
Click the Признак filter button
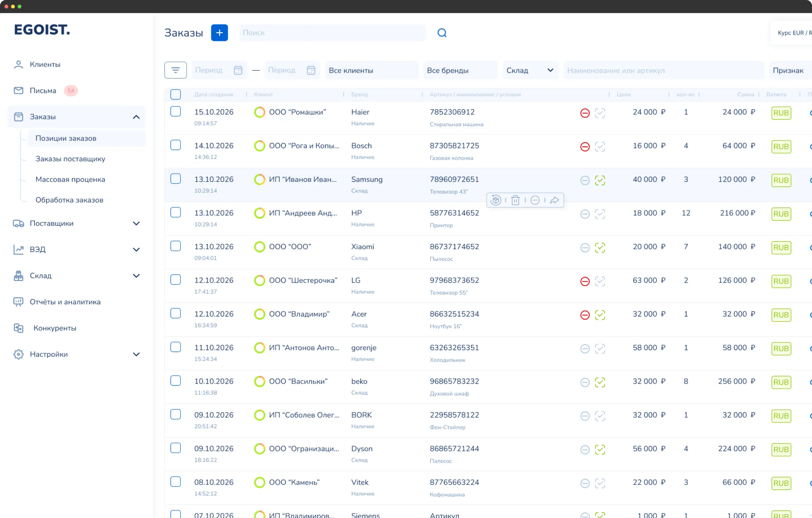click(790, 70)
